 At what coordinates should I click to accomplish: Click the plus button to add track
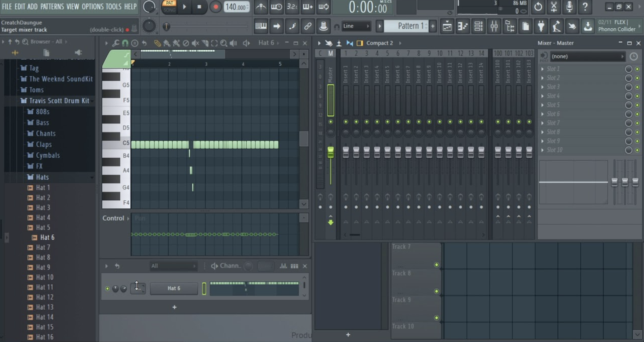point(174,307)
